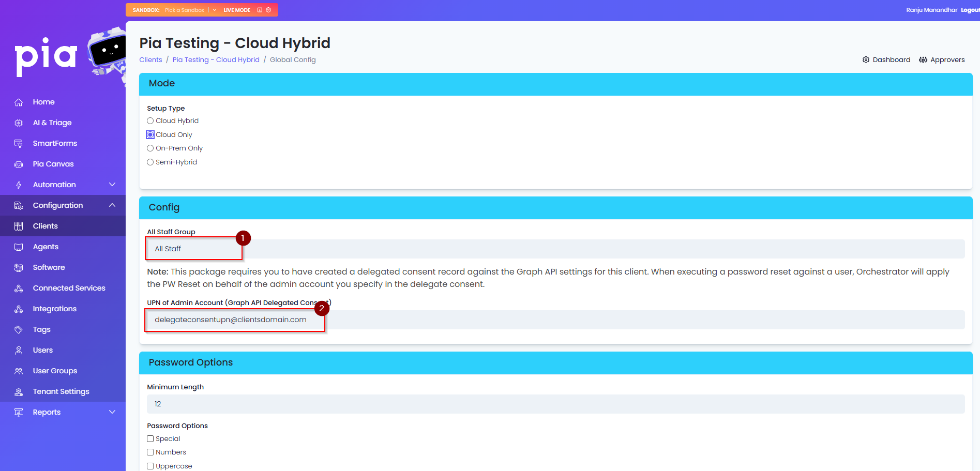The image size is (980, 471).
Task: Select Semi-Hybrid setup type
Action: point(150,162)
